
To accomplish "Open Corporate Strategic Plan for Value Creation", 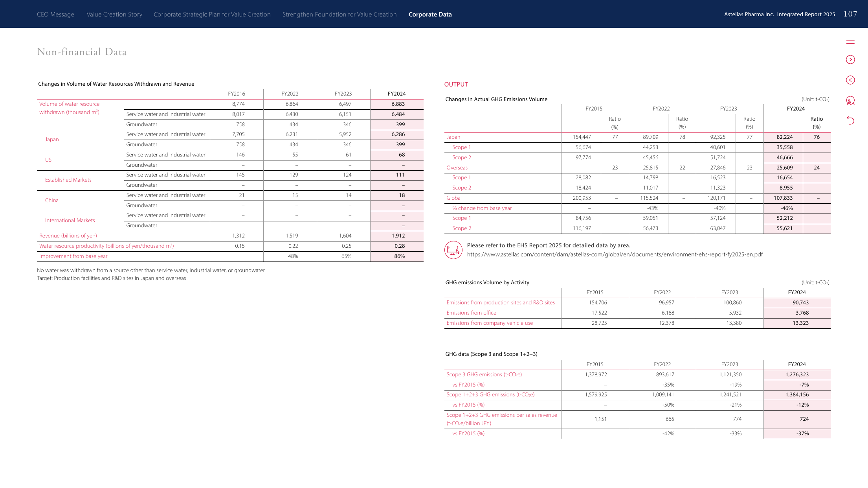I will click(212, 14).
